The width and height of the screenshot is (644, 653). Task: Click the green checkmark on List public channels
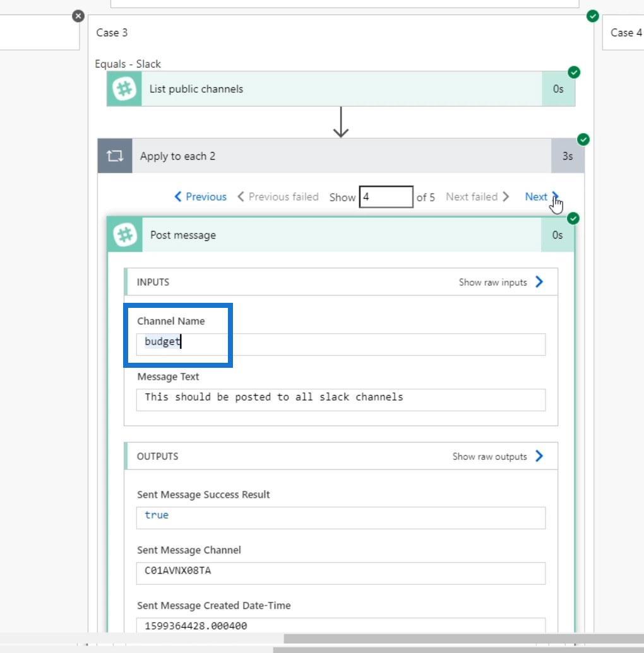(574, 72)
